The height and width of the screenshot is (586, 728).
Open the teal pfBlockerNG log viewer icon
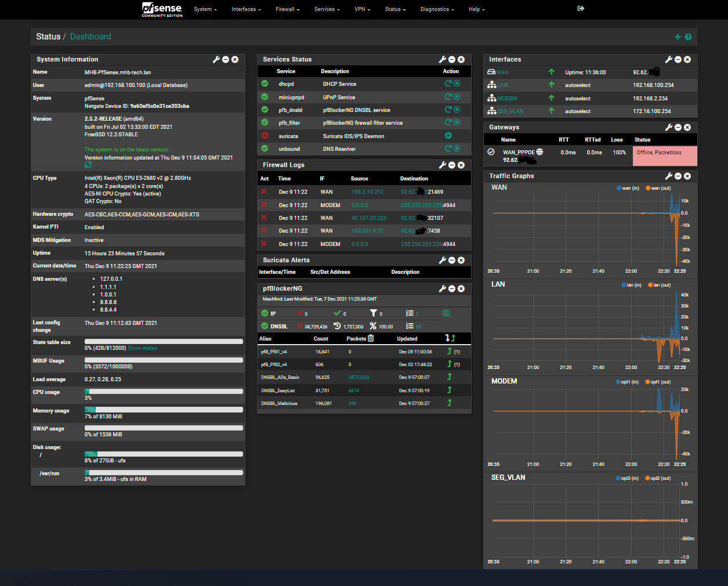click(446, 313)
